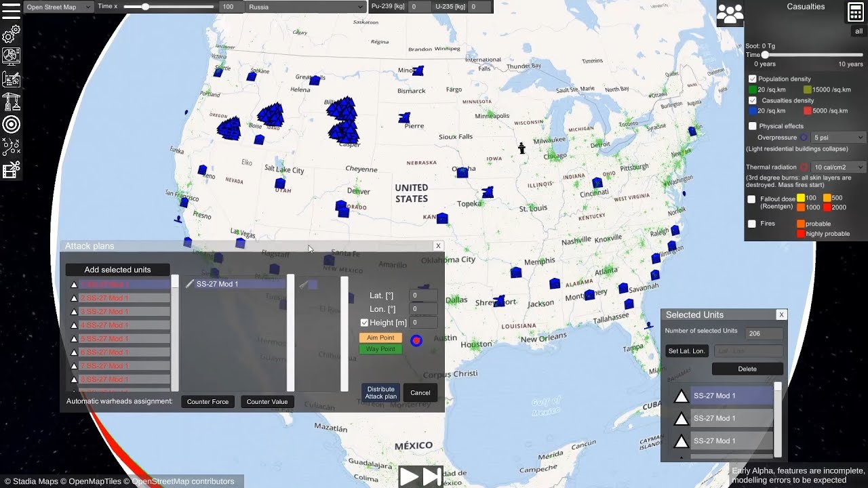Click the green 20 /sq.km population swatch
868x488 pixels.
point(753,89)
